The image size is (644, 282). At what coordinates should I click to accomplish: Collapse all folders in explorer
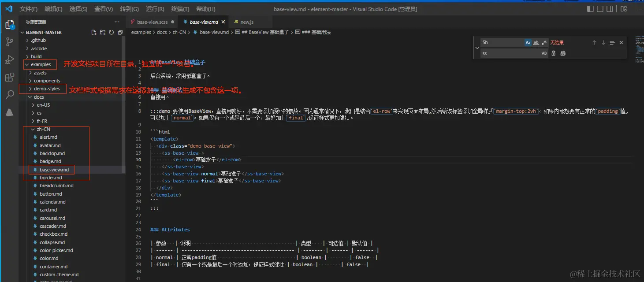[120, 32]
